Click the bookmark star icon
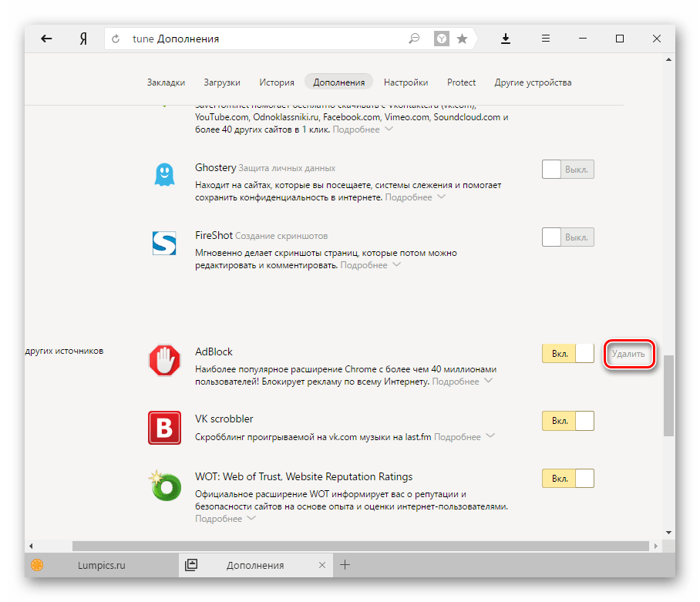Image resolution: width=700 pixels, height=602 pixels. [x=462, y=39]
